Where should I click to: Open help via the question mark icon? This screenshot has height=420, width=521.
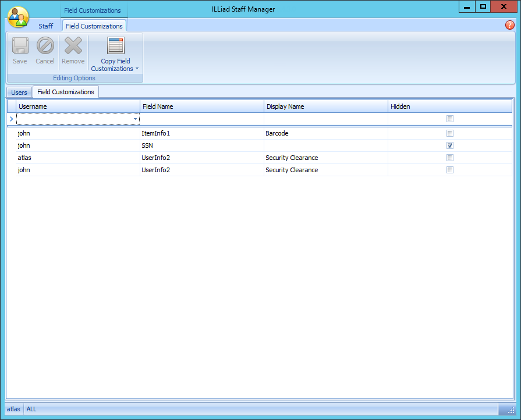pos(510,25)
